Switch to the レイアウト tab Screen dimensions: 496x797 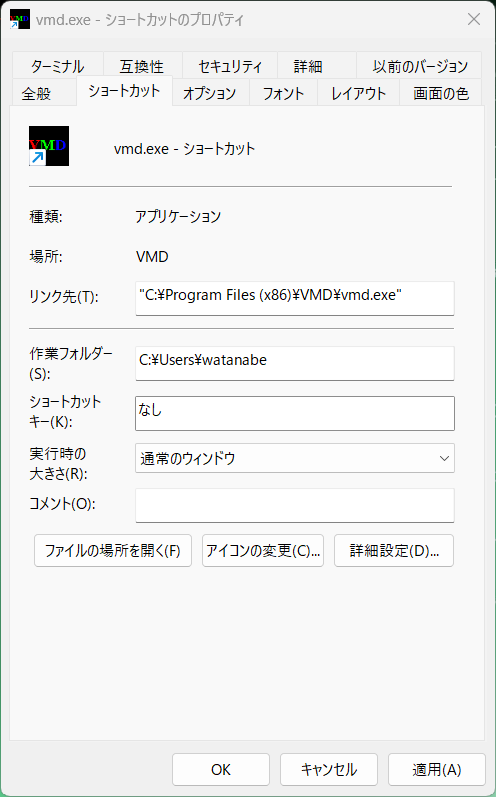tap(358, 93)
